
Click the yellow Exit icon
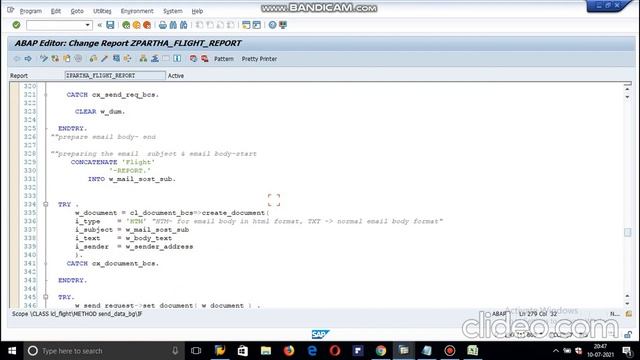click(136, 25)
